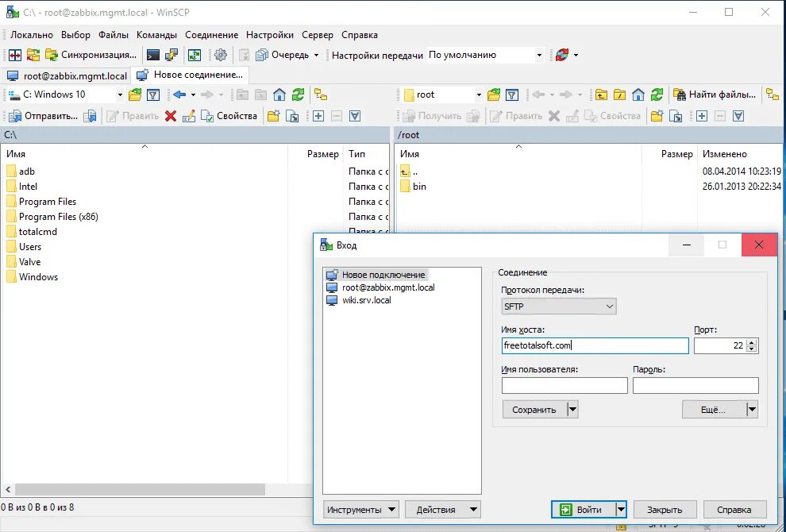Click the Имя пользователя field
Viewport: 786px width, 532px height.
[x=564, y=386]
